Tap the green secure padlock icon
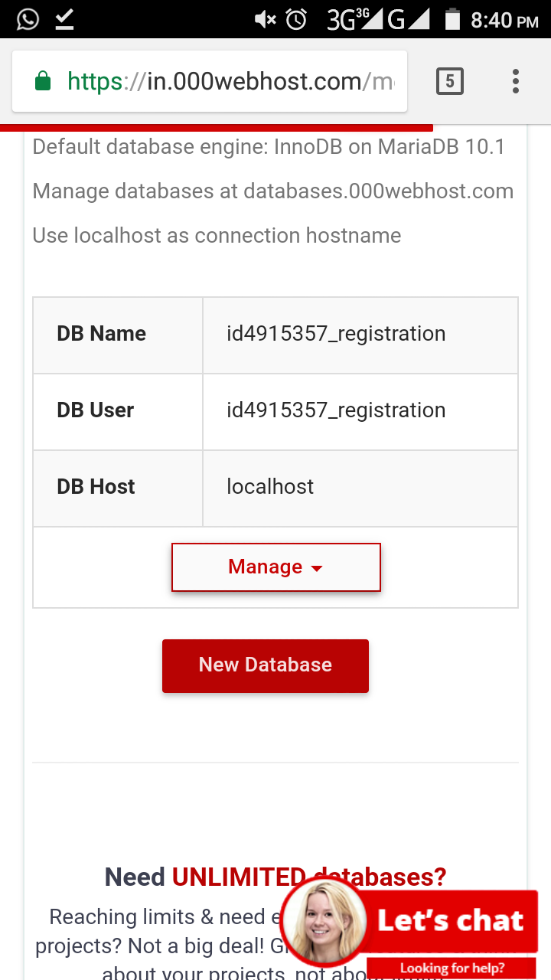Screen dimensions: 551x980 [43, 81]
